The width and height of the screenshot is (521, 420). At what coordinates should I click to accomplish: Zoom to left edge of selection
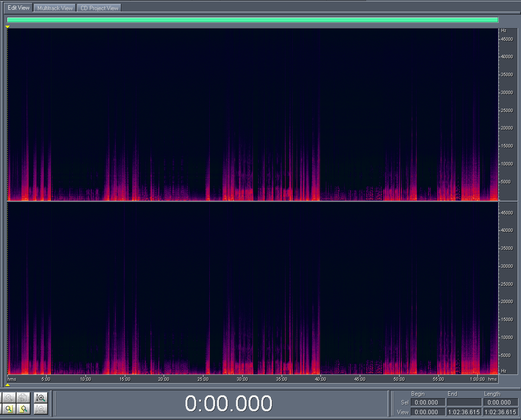tap(9, 409)
